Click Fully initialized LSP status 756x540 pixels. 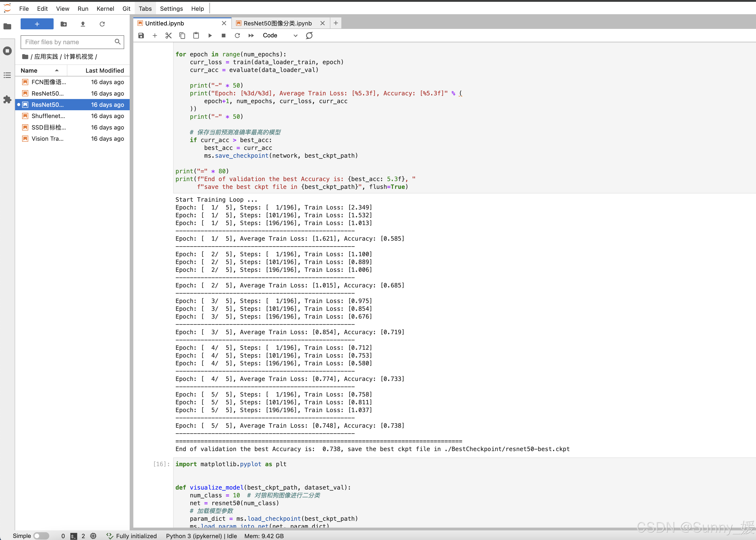click(131, 536)
